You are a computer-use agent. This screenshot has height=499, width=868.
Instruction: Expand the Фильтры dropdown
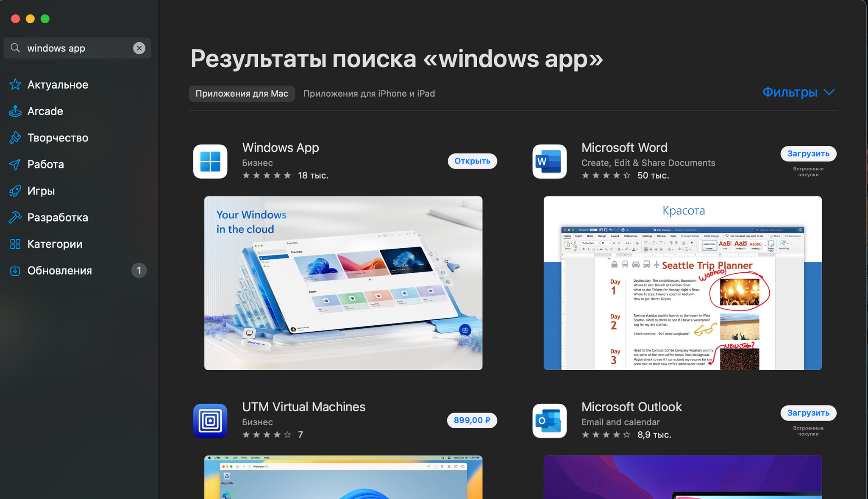click(790, 92)
